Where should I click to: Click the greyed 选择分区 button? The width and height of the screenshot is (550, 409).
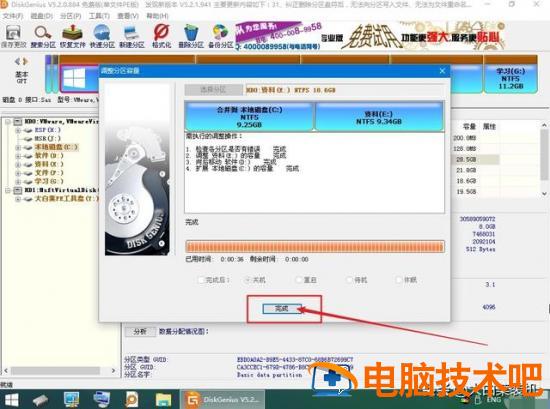(213, 90)
